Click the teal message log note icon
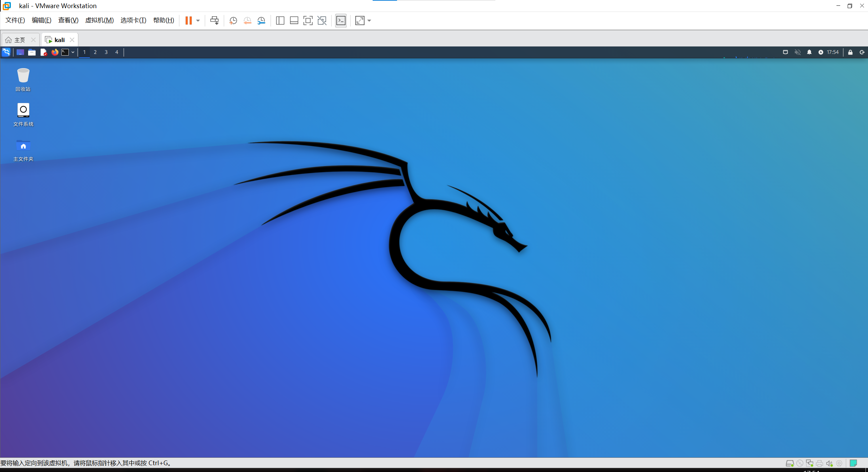868x472 pixels. pos(853,463)
